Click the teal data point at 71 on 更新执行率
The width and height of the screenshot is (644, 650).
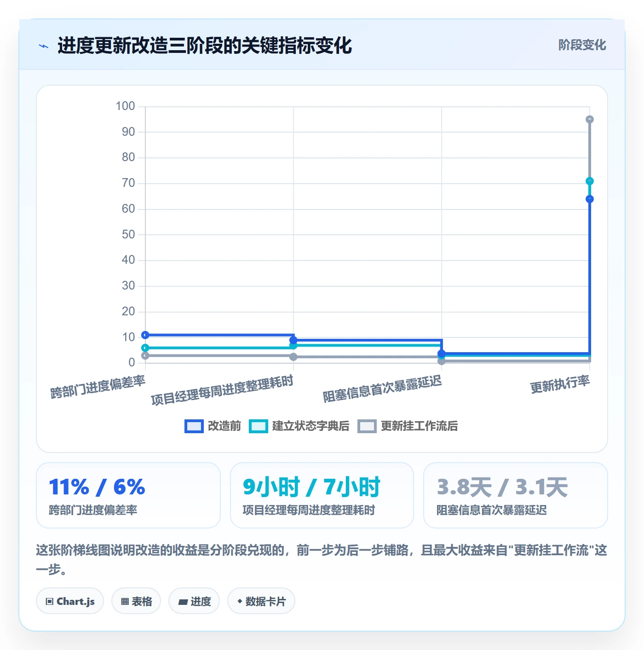[x=590, y=181]
